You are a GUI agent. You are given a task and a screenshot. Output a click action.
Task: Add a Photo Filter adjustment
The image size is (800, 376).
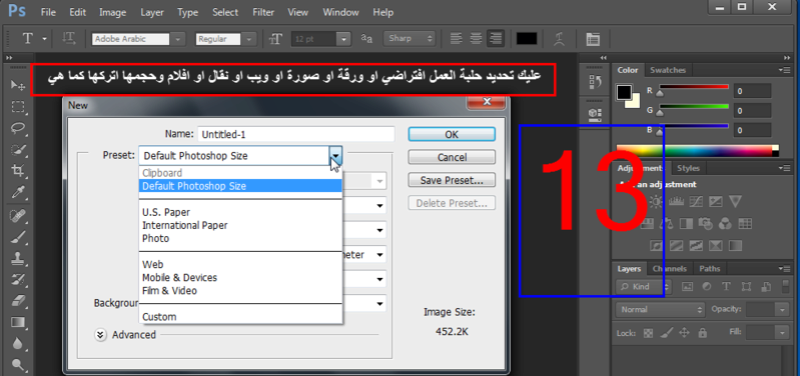point(706,223)
